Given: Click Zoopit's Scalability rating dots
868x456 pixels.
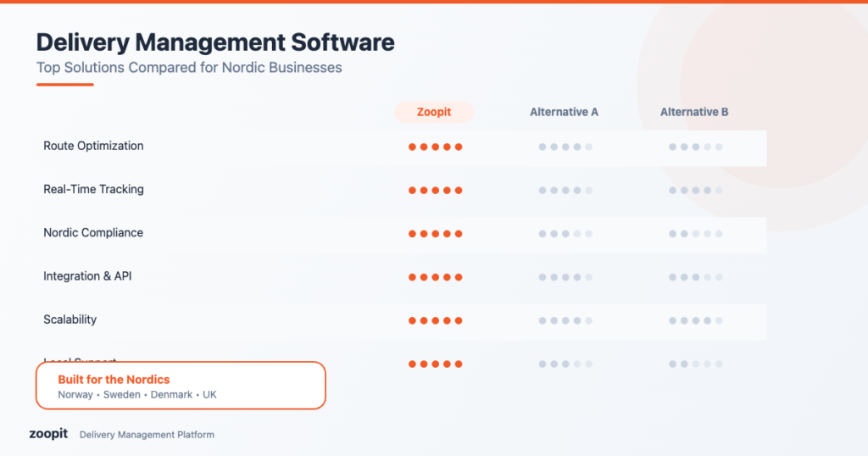Looking at the screenshot, I should tap(435, 320).
